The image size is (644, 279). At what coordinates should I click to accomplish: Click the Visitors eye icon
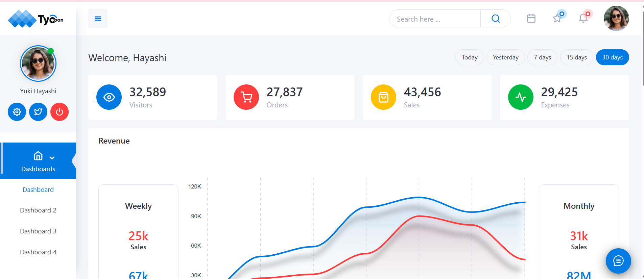pyautogui.click(x=109, y=97)
